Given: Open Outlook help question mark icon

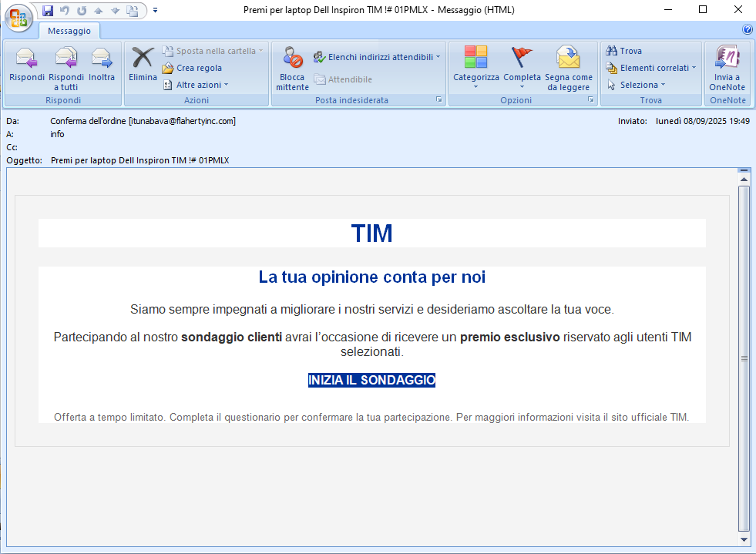Looking at the screenshot, I should [x=748, y=29].
